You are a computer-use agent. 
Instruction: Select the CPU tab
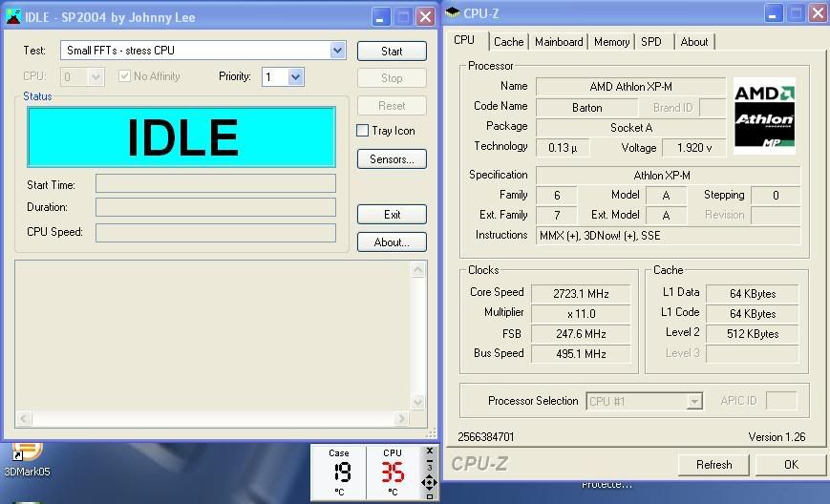click(x=464, y=40)
